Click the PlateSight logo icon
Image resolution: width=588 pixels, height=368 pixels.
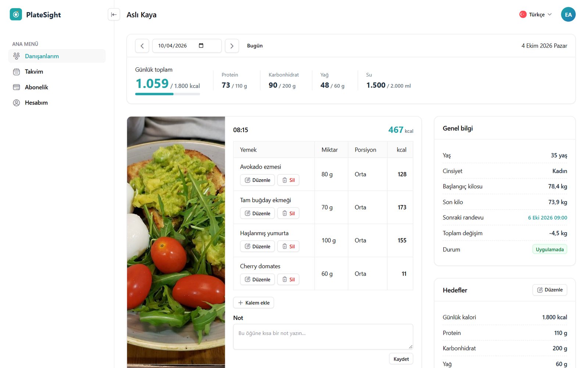pyautogui.click(x=16, y=15)
